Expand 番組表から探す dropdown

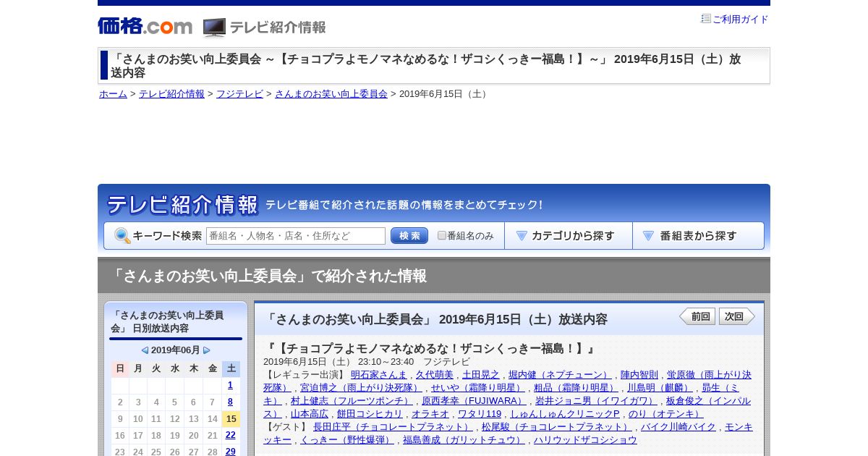click(x=698, y=236)
